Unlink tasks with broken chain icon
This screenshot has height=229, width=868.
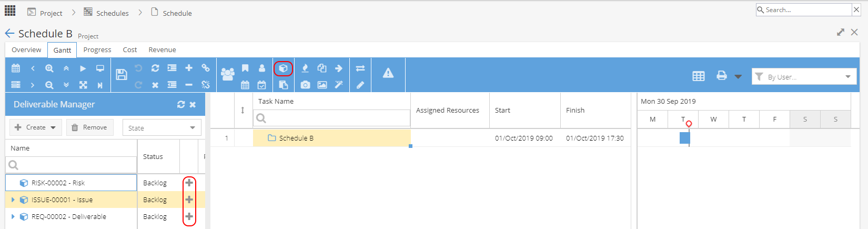(206, 85)
